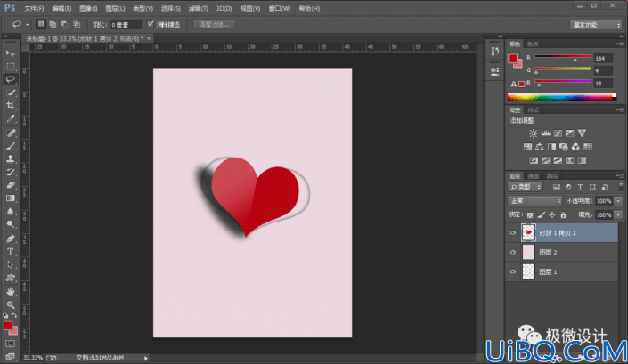628x364 pixels.
Task: Select the Move tool
Action: pos(11,53)
